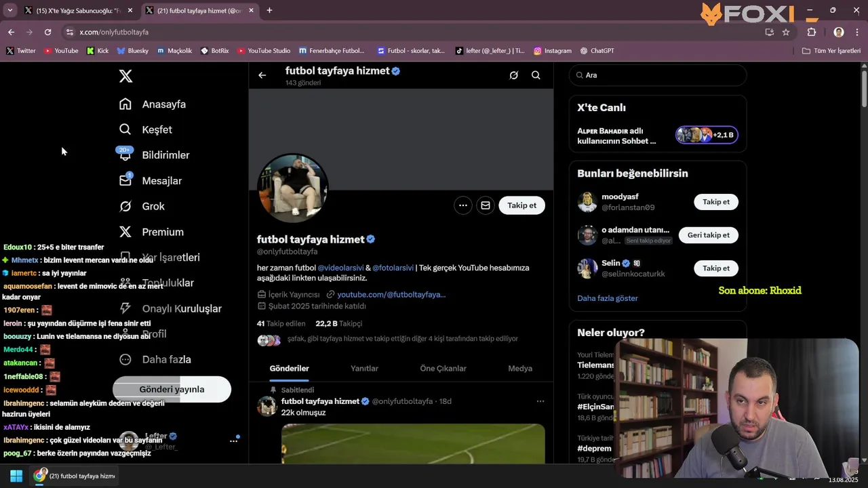Join the Alper Bahadır live Sohbet listener badge
This screenshot has height=488, width=868.
tap(706, 135)
